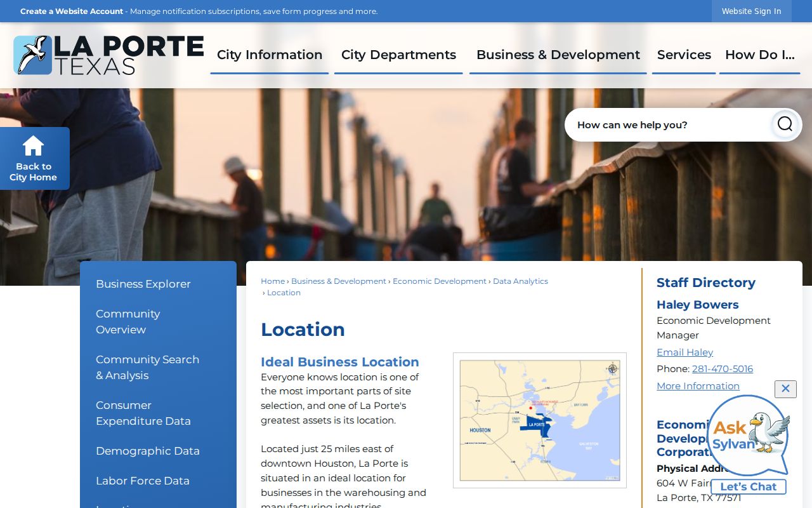
Task: Click the Ideal Business Location heading
Action: (x=340, y=362)
